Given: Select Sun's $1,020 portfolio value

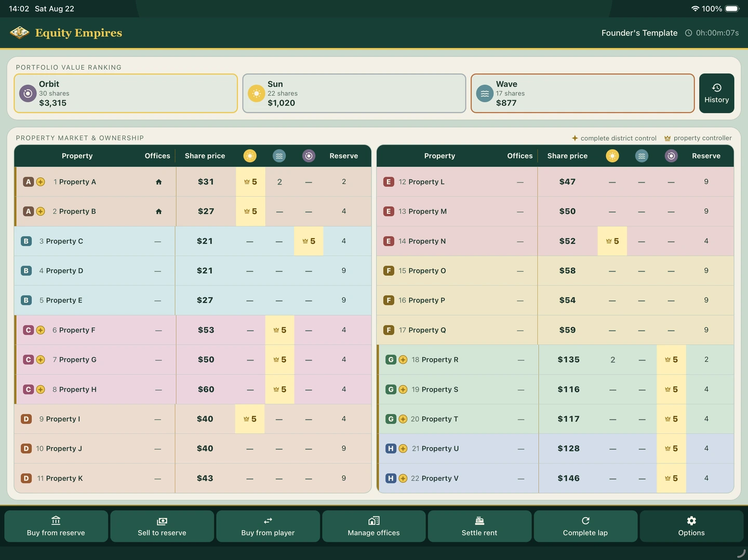Looking at the screenshot, I should (282, 103).
